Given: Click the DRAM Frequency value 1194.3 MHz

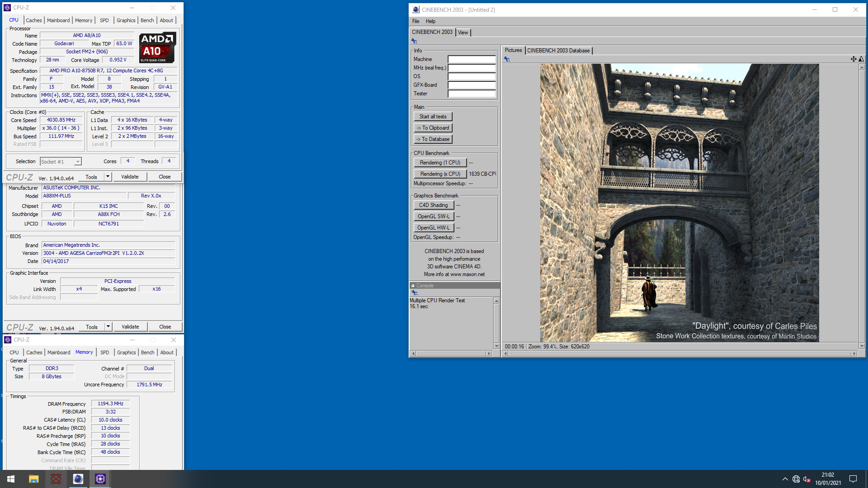Looking at the screenshot, I should tap(110, 404).
